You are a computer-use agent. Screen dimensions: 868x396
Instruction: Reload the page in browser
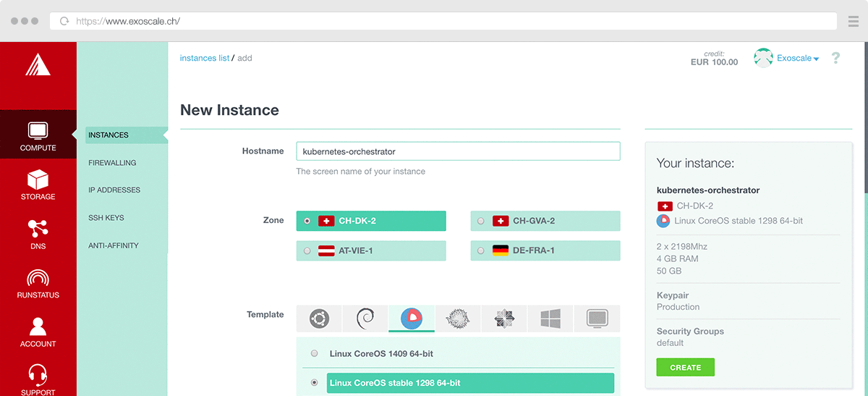tap(64, 21)
